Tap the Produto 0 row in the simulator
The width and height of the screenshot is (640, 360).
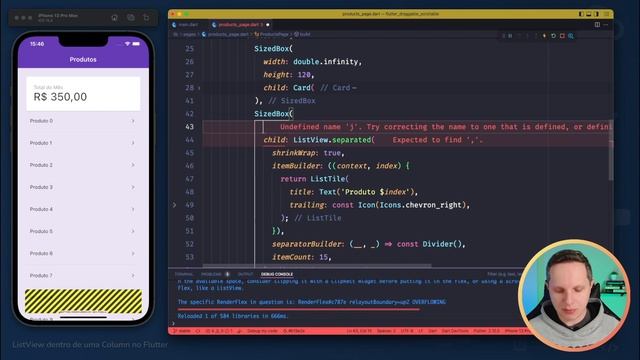[83, 121]
